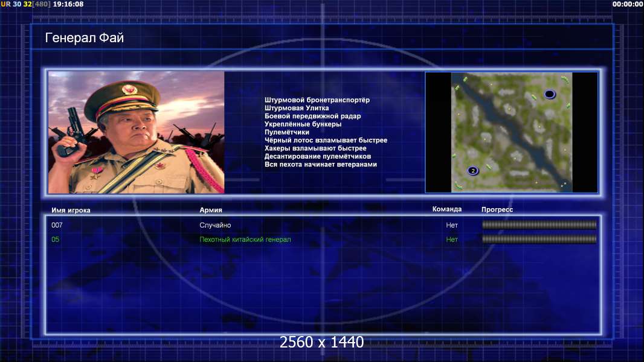This screenshot has height=362, width=644.
Task: Click the "Генерал Фай" title heading
Action: [x=84, y=38]
